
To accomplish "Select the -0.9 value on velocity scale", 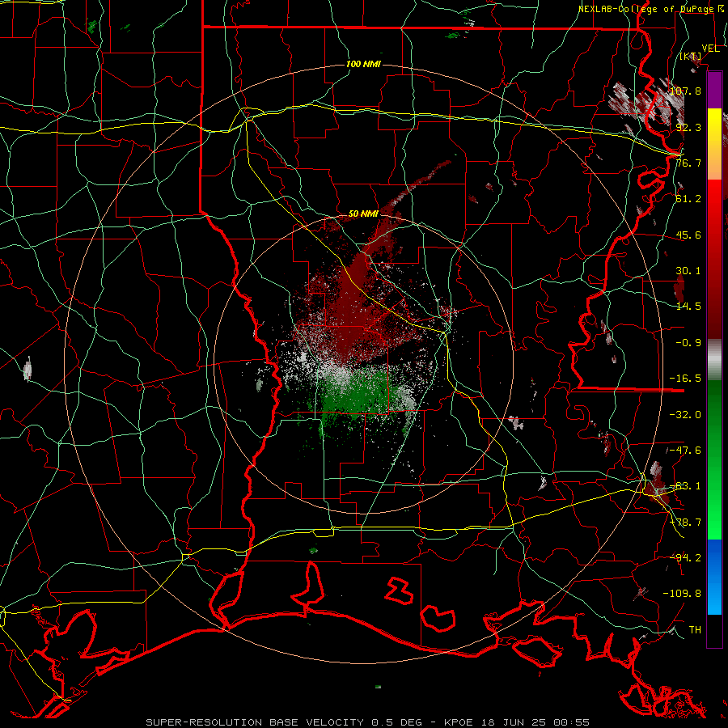I will 688,343.
